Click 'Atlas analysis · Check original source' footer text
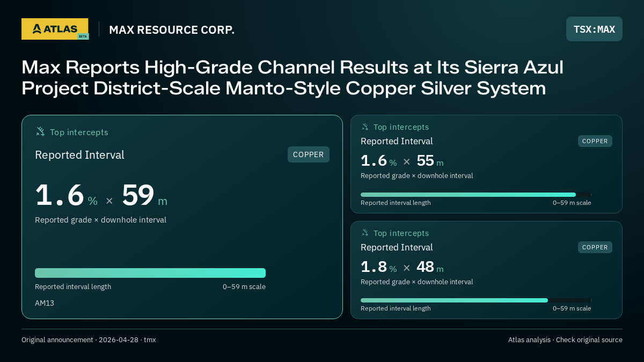 [x=565, y=340]
